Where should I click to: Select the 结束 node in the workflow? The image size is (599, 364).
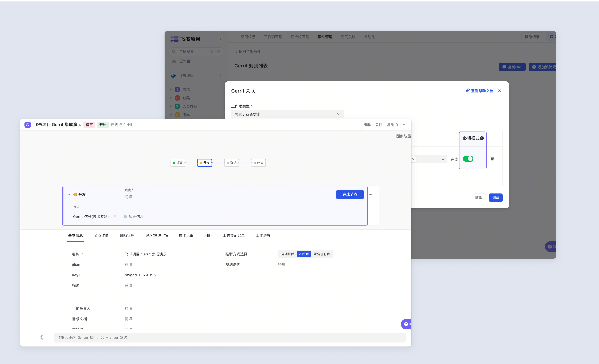pos(258,163)
